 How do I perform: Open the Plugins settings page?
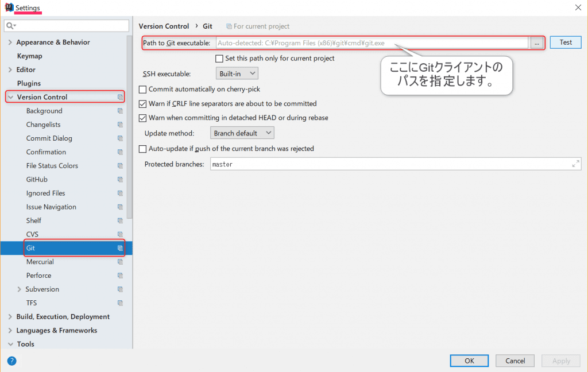(29, 83)
